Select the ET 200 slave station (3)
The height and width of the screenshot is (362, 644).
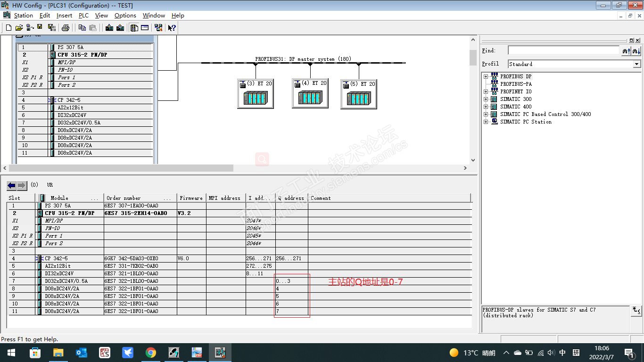click(x=256, y=93)
